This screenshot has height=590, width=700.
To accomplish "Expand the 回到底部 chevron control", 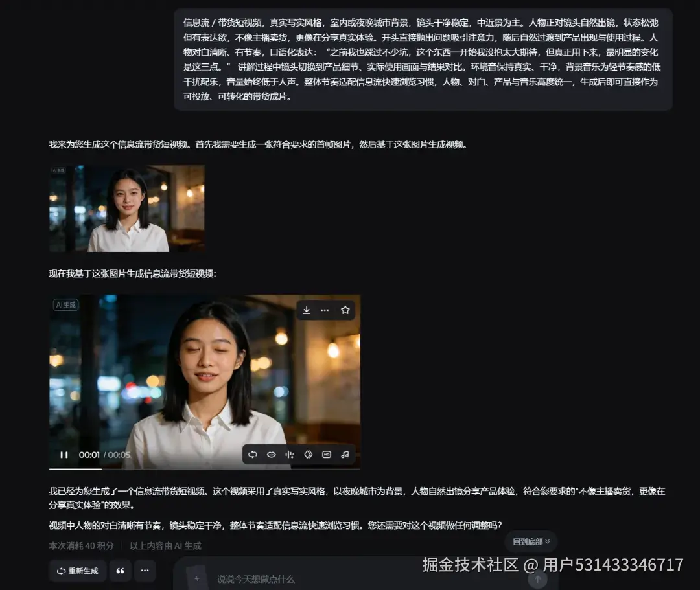I will coord(546,541).
